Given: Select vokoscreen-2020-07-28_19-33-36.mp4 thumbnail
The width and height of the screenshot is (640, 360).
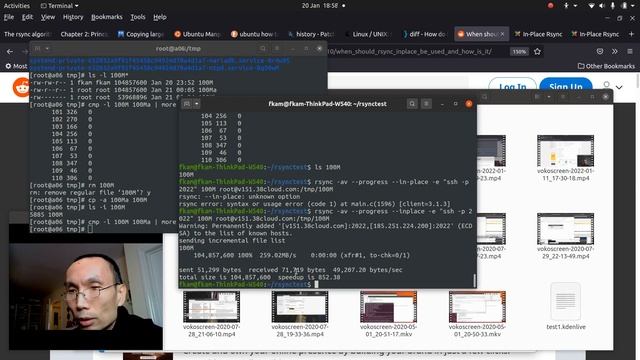Looking at the screenshot, I should [x=300, y=307].
